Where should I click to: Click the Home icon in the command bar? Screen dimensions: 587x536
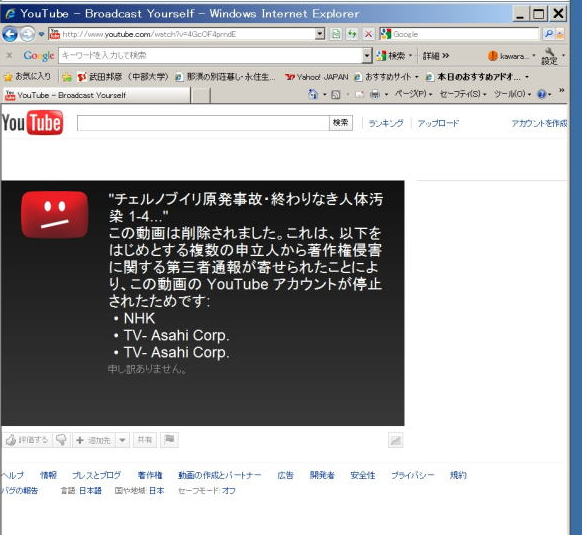(x=313, y=94)
